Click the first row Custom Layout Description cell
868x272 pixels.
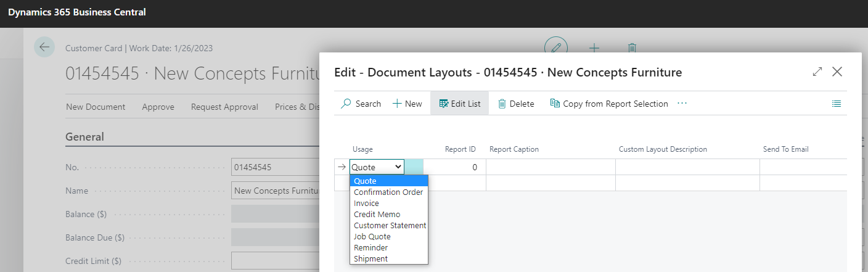point(687,167)
